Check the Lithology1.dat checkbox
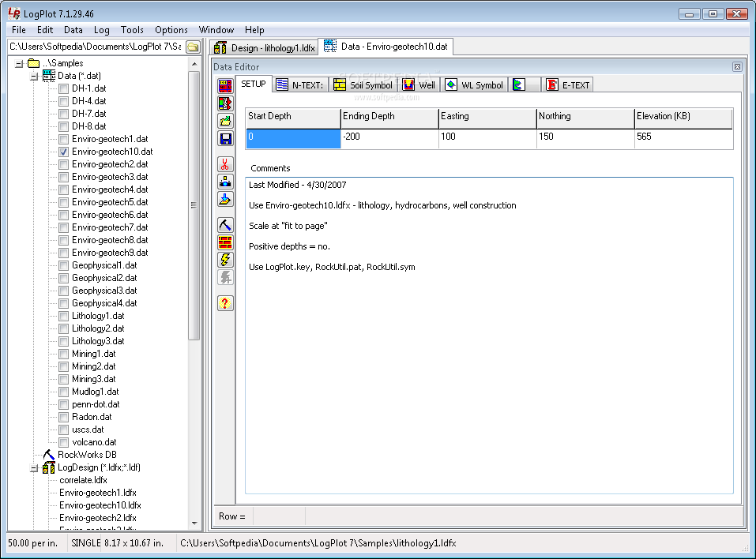The height and width of the screenshot is (559, 756). pyautogui.click(x=64, y=316)
